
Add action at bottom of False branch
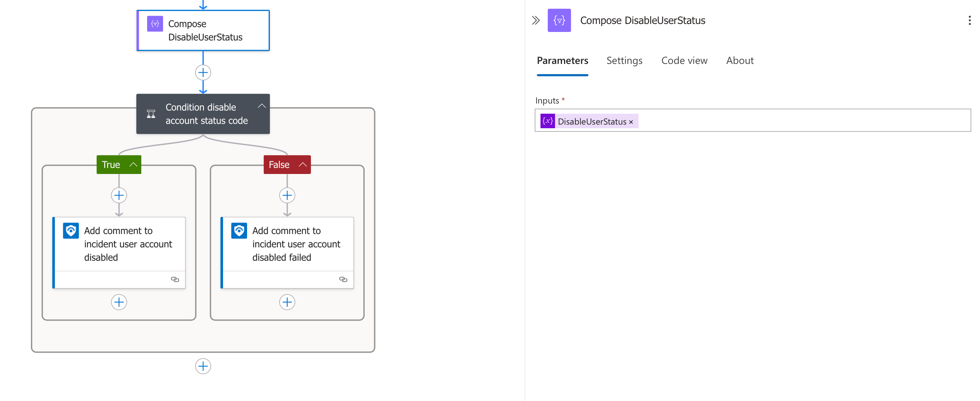pos(287,302)
